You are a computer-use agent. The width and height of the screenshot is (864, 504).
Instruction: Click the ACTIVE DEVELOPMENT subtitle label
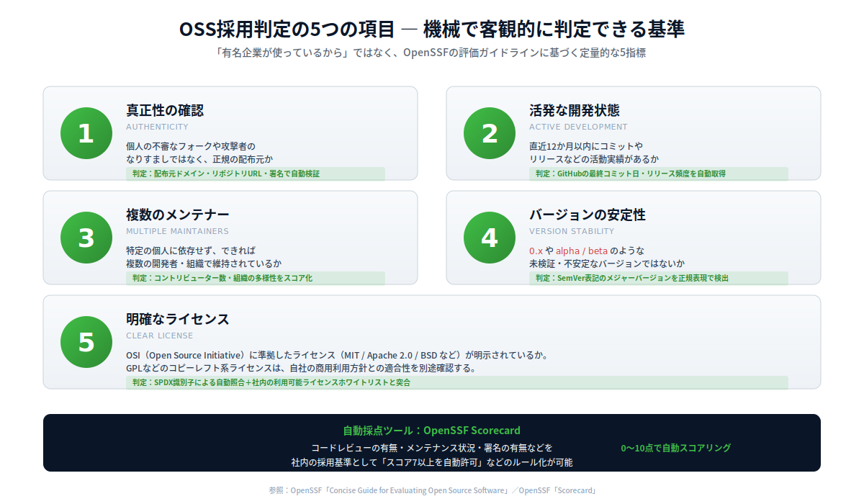coord(578,127)
